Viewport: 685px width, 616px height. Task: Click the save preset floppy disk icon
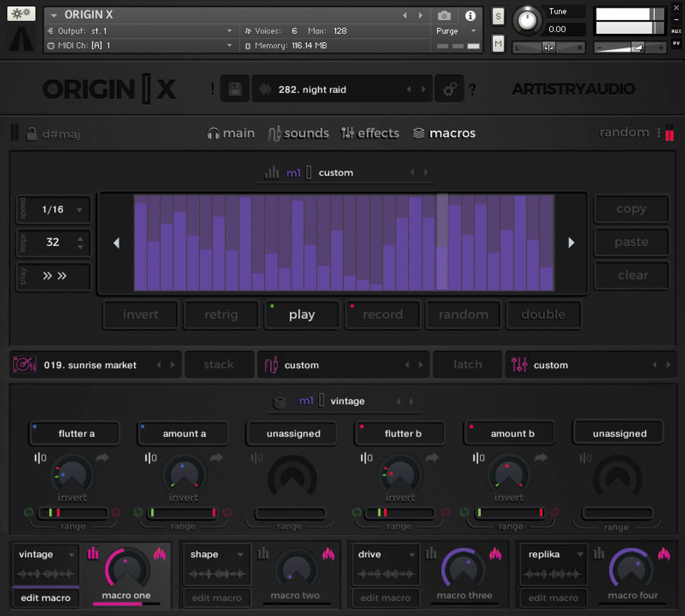tap(235, 89)
